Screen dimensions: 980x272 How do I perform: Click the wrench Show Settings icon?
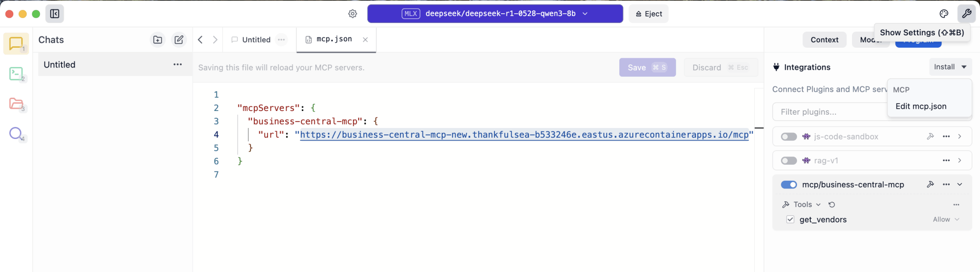pyautogui.click(x=966, y=14)
